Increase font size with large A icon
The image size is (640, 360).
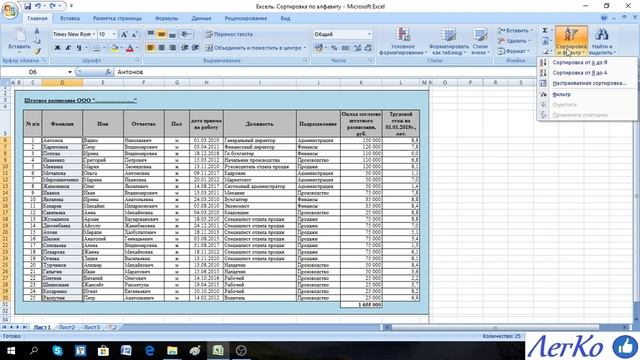pyautogui.click(x=124, y=34)
